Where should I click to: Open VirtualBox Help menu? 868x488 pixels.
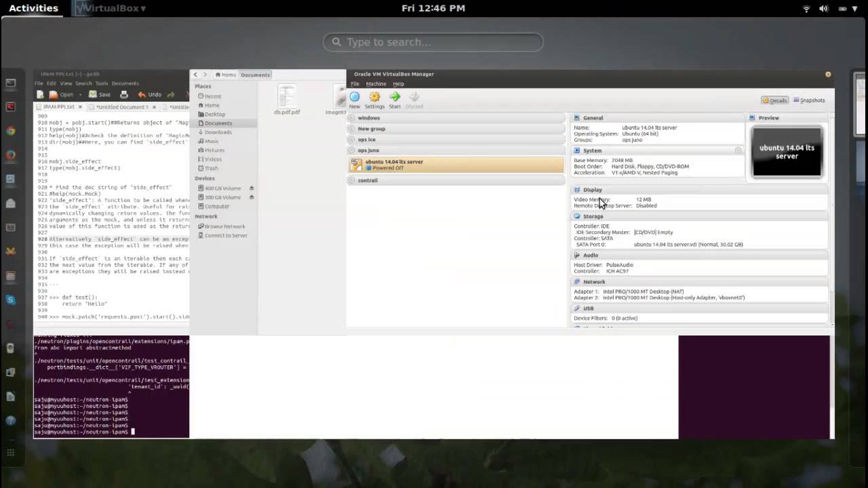(398, 84)
